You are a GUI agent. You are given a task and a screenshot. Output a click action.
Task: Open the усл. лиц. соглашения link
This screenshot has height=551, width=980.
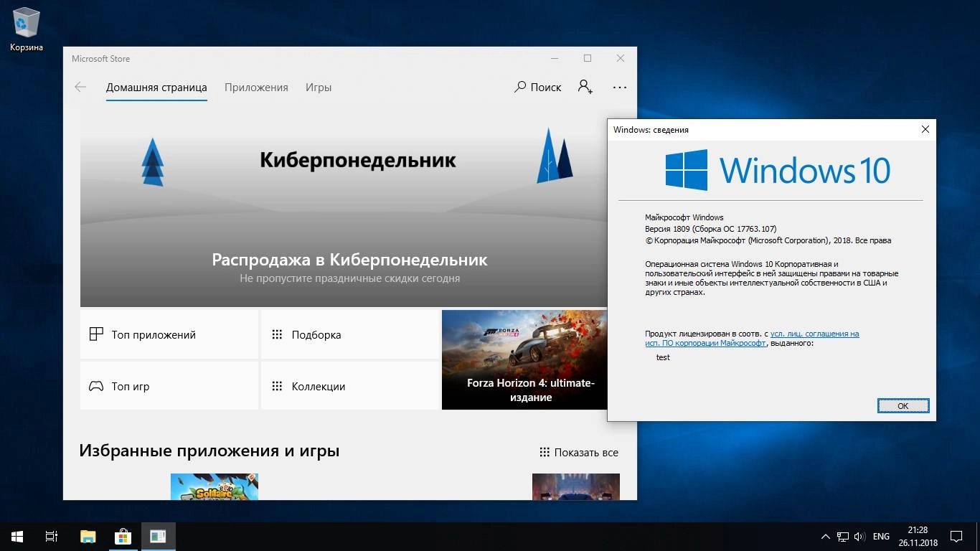pos(814,334)
